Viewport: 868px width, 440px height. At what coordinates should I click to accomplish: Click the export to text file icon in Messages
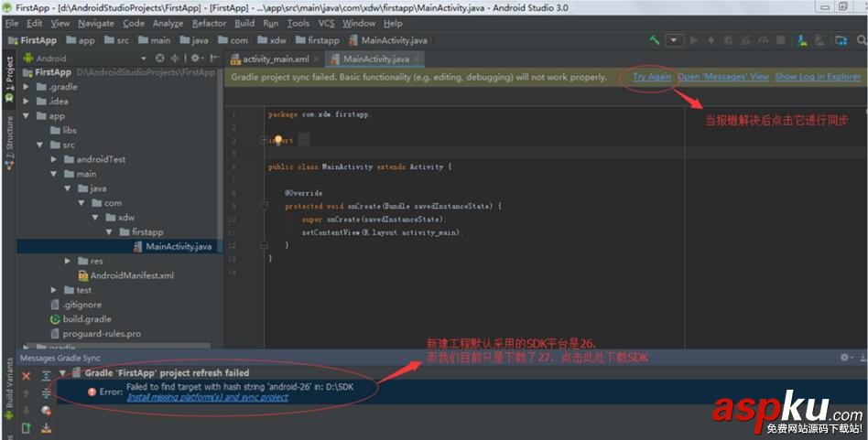tap(46, 428)
